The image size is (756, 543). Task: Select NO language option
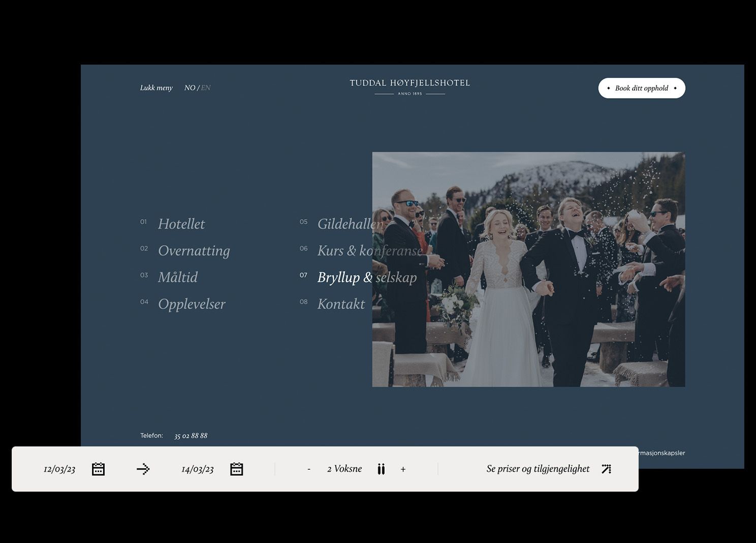pyautogui.click(x=190, y=87)
